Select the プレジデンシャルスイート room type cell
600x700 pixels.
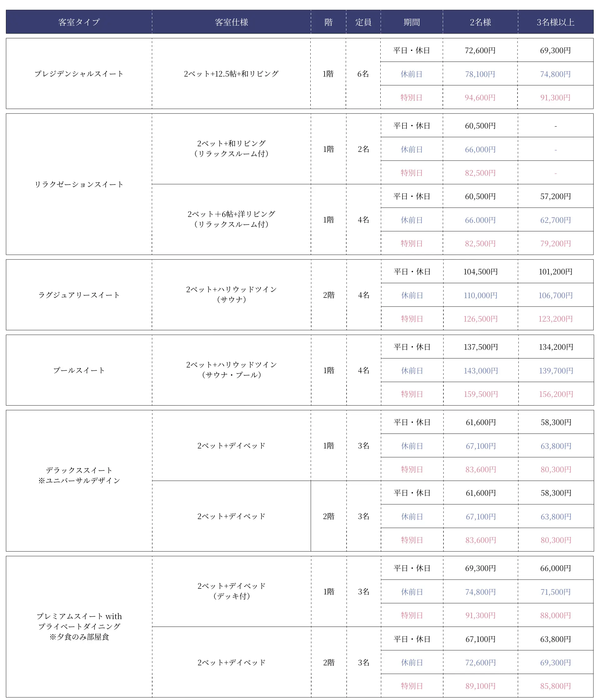(79, 74)
